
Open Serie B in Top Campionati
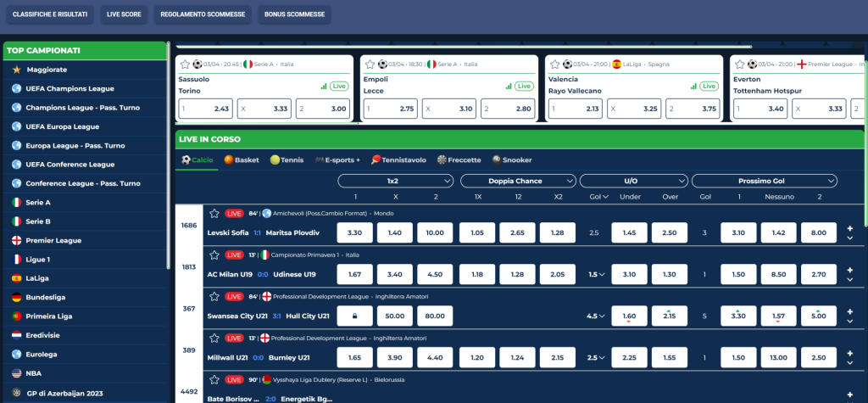(86, 221)
